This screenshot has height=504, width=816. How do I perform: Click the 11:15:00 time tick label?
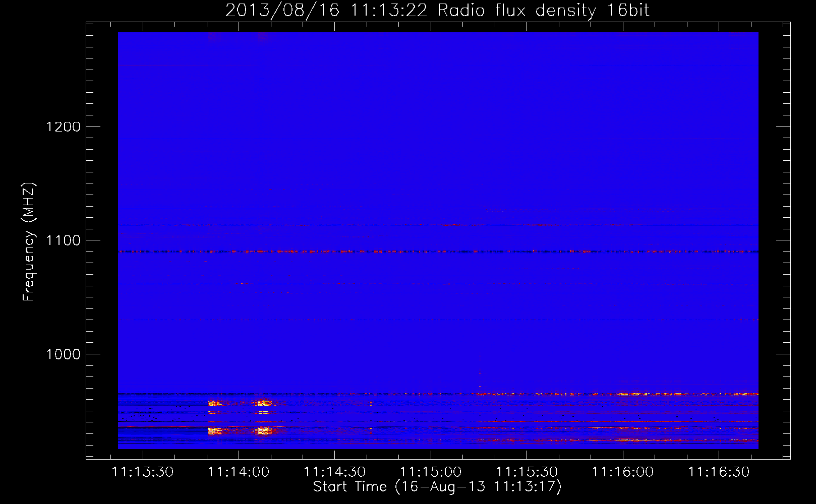point(431,472)
